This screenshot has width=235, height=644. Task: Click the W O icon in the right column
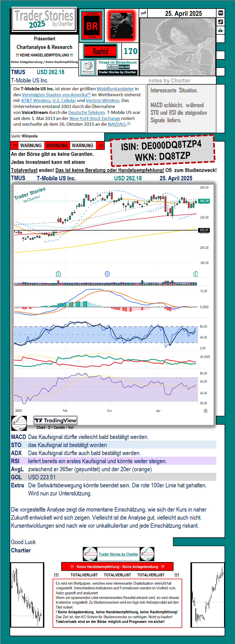pyautogui.click(x=220, y=30)
